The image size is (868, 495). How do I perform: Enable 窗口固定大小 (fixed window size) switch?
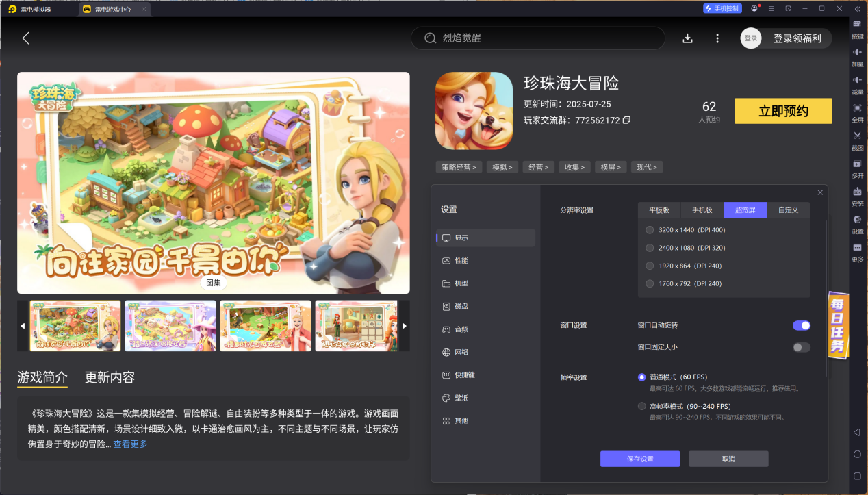point(800,347)
